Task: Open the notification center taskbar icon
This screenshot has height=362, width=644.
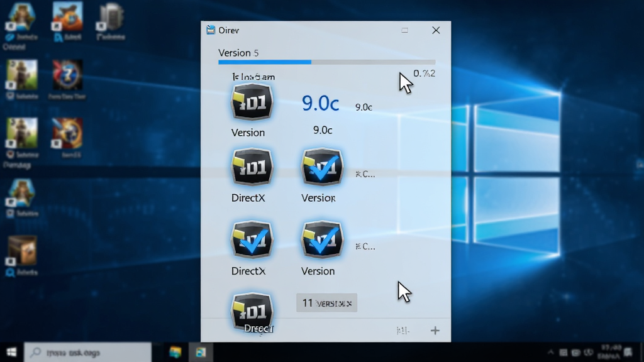Action: click(628, 352)
